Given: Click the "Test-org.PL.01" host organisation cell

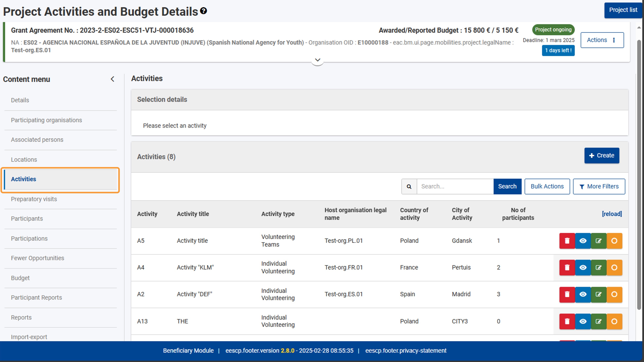Looking at the screenshot, I should pyautogui.click(x=343, y=241).
